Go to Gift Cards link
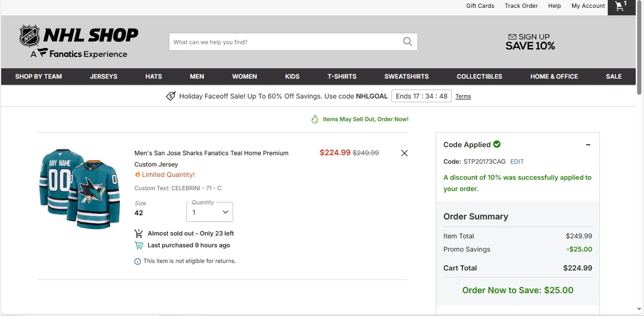 click(480, 6)
